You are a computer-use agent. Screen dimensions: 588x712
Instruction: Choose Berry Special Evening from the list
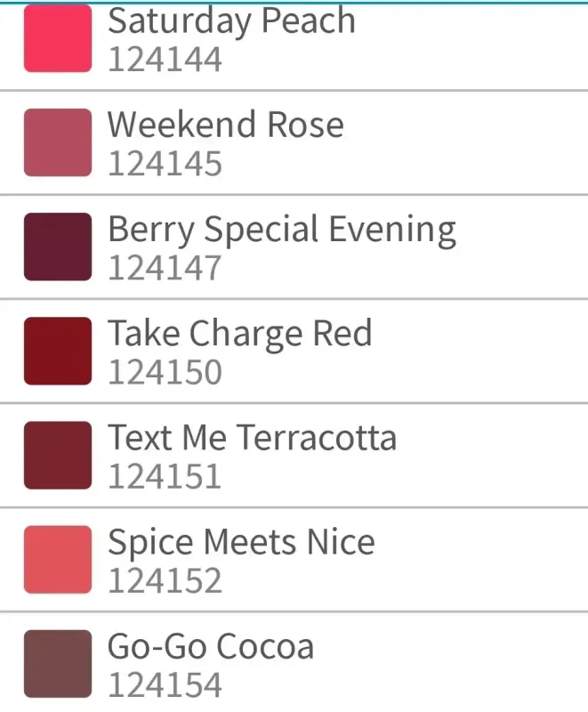282,230
